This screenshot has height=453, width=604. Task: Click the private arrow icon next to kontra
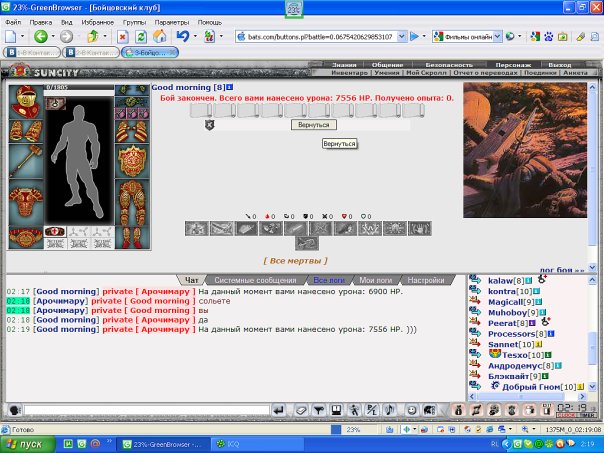[x=475, y=290]
